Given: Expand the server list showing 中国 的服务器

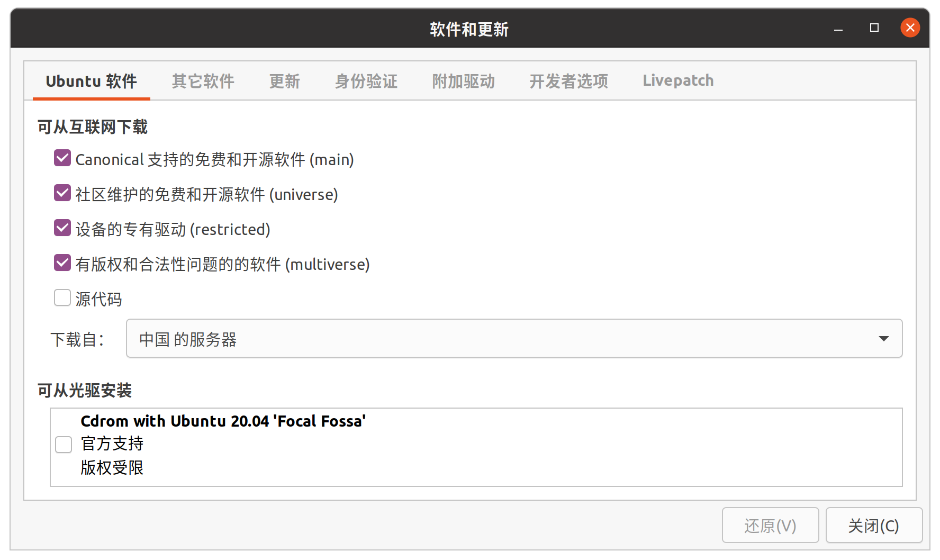Looking at the screenshot, I should pos(882,339).
